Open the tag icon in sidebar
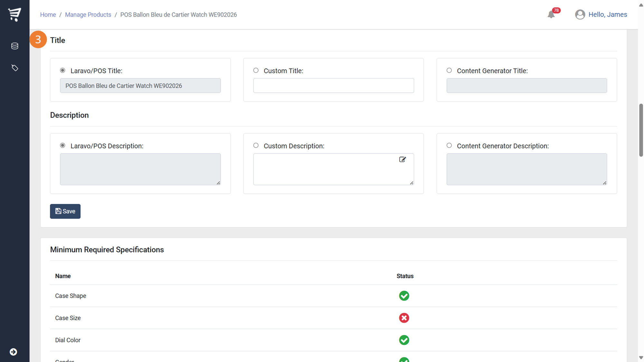 (14, 68)
